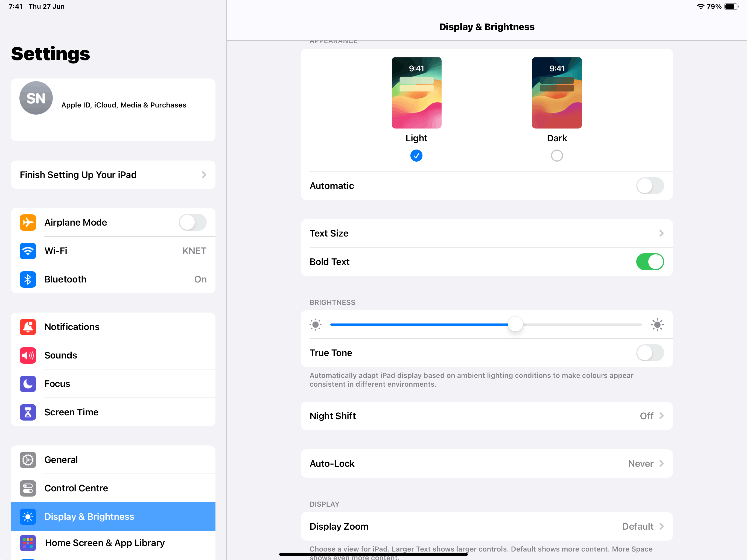Viewport: 747px width, 560px height.
Task: Tap the General gear icon
Action: click(28, 460)
